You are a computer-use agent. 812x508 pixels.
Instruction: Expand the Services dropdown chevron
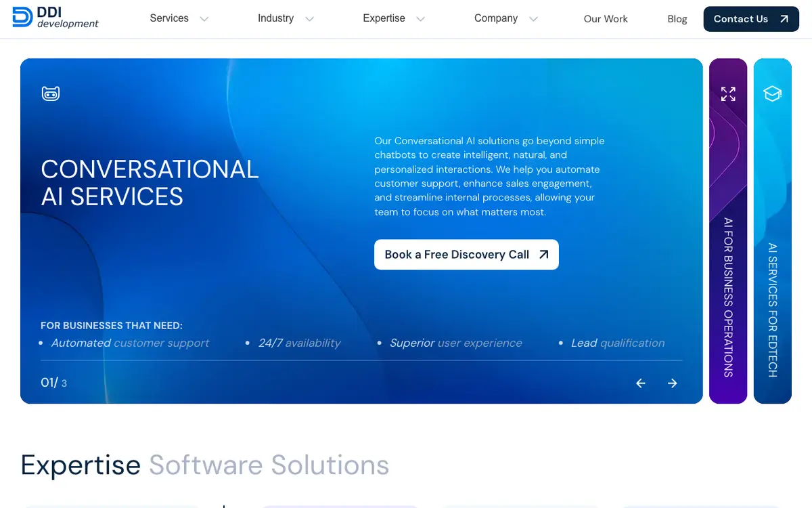(x=204, y=19)
